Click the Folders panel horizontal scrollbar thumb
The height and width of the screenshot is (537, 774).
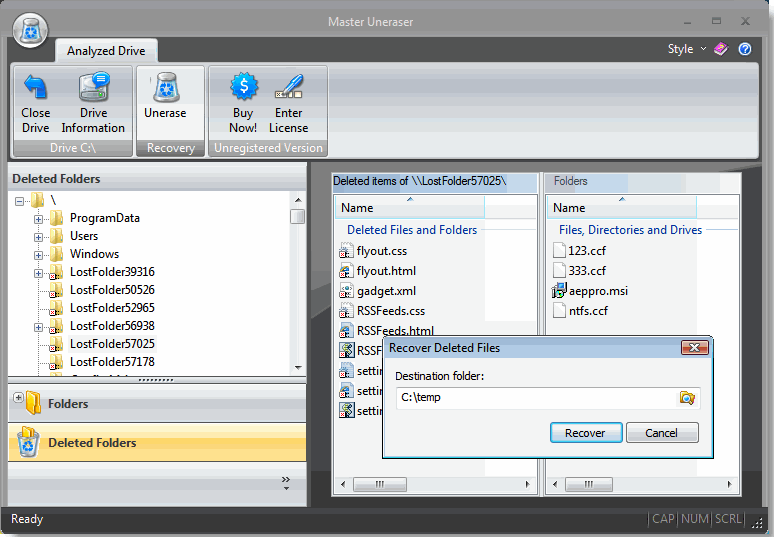point(589,484)
